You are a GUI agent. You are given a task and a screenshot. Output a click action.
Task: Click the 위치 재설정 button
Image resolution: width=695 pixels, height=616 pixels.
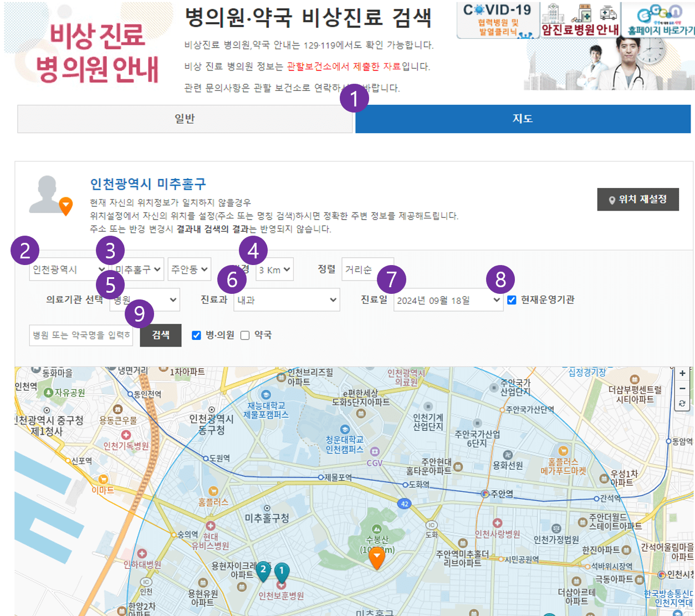pyautogui.click(x=638, y=199)
